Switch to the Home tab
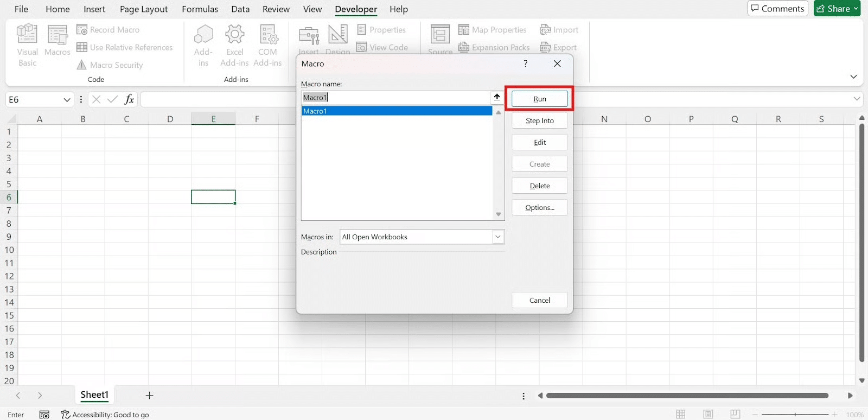 click(58, 9)
